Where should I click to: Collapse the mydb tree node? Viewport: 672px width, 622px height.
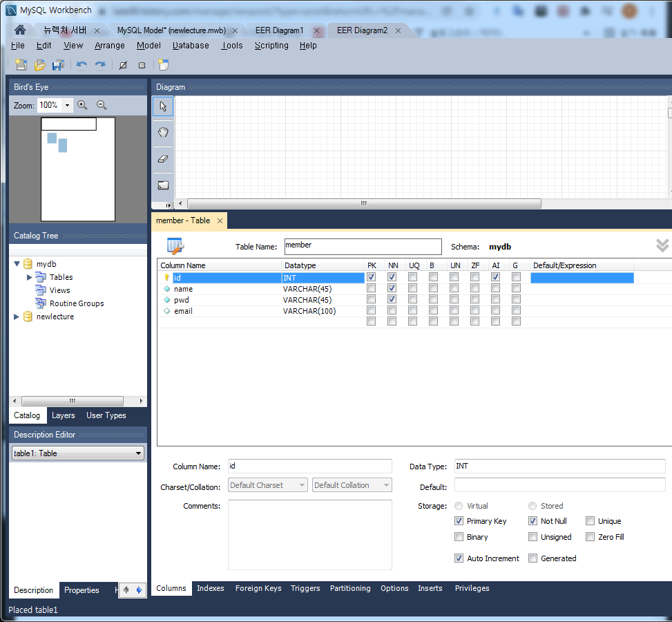pos(17,264)
